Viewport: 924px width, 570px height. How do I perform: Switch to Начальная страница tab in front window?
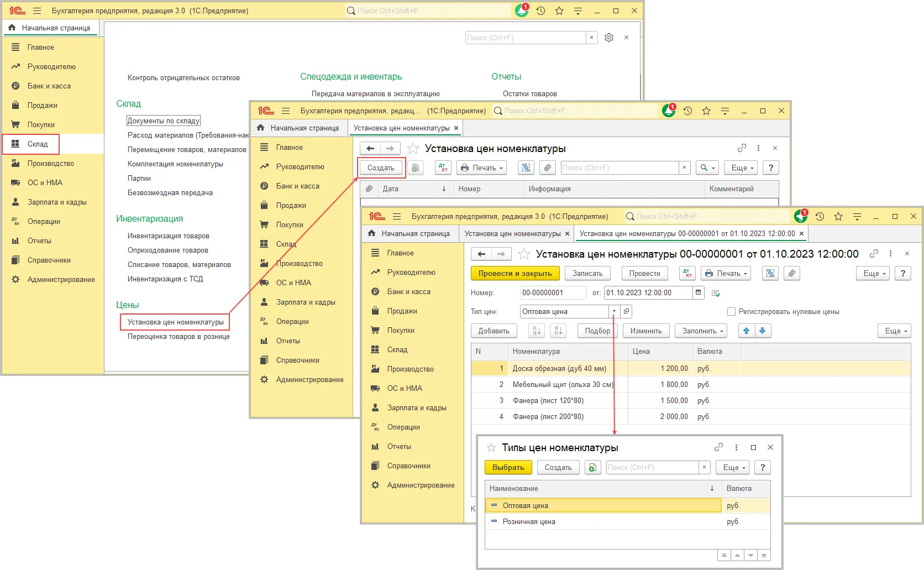(x=410, y=233)
